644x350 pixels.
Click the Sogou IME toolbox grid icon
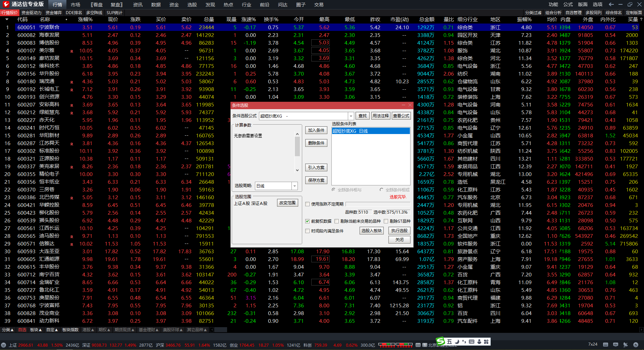coord(486,342)
